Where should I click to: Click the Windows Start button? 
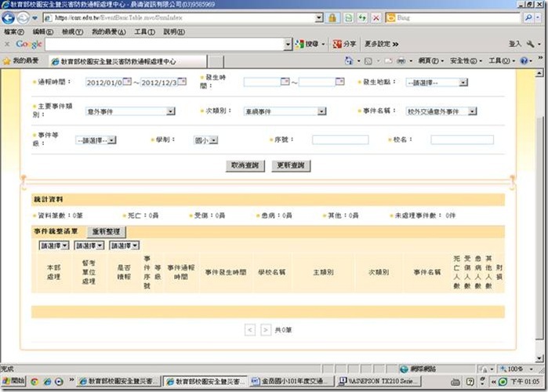(x=13, y=381)
